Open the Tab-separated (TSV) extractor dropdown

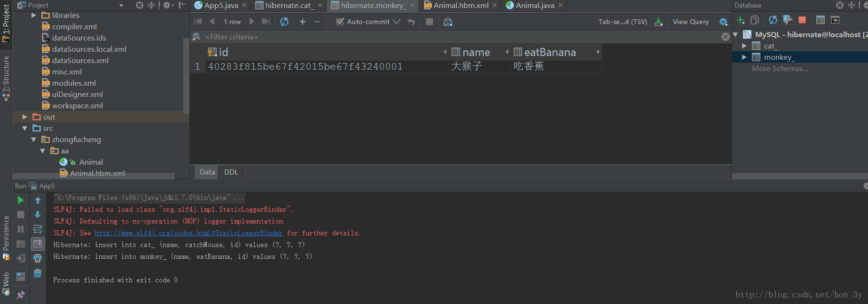coord(623,22)
